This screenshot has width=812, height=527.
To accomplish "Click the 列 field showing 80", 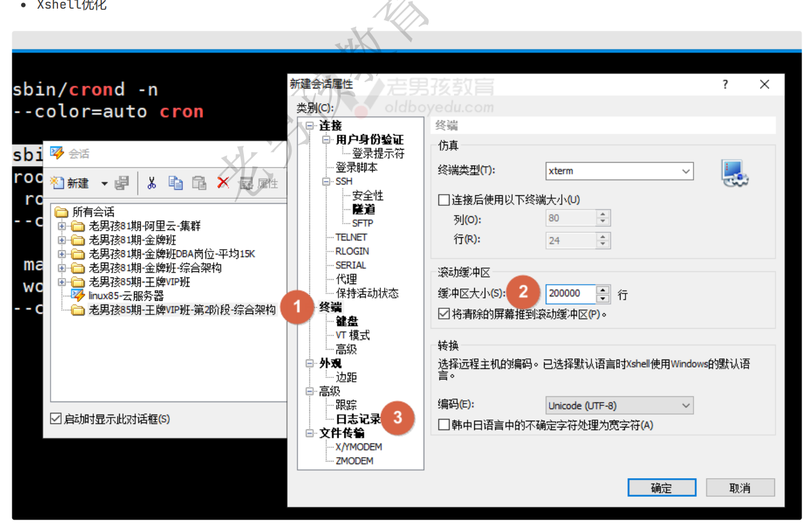I will coord(571,217).
